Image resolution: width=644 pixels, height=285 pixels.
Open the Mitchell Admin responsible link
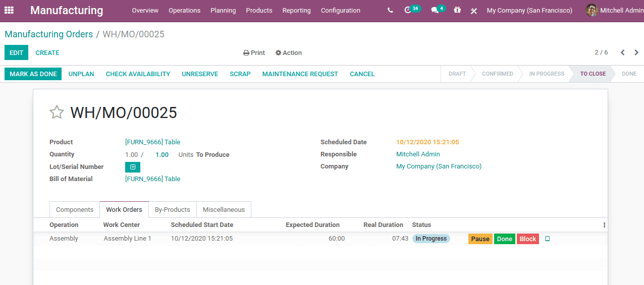pyautogui.click(x=418, y=154)
